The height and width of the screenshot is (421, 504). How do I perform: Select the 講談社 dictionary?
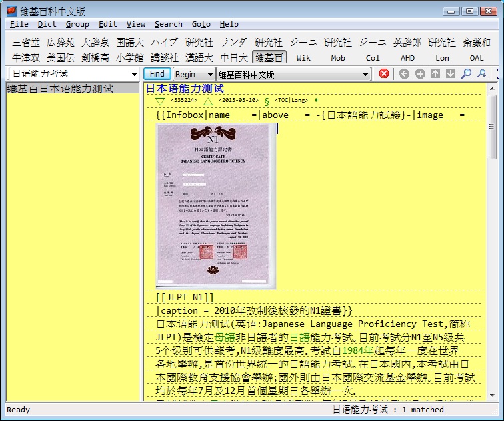pos(165,58)
